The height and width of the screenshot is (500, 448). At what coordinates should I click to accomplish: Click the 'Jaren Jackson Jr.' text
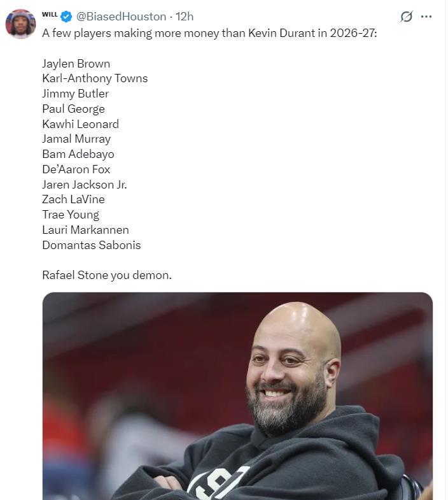84,185
